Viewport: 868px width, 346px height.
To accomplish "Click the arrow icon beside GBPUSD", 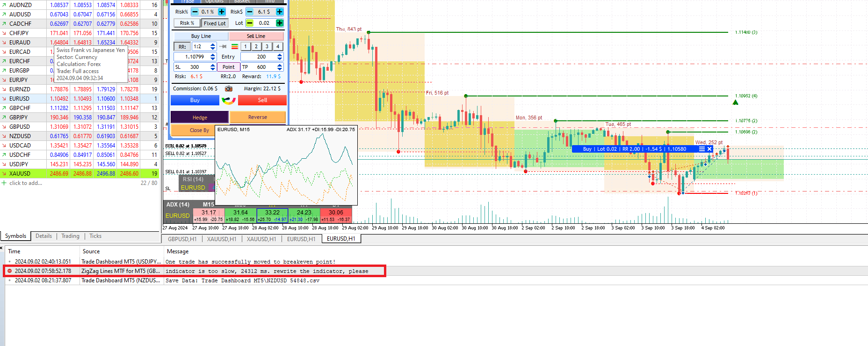I will tap(4, 127).
